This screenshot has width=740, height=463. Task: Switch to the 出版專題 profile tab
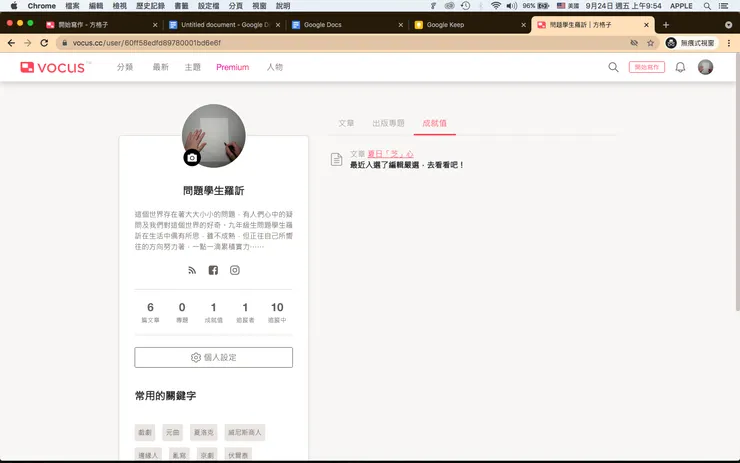[388, 123]
